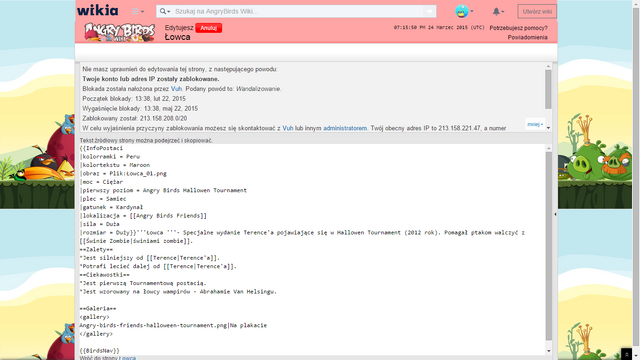Click the {{InfoPostaci line
The height and width of the screenshot is (360, 640).
tap(101, 148)
